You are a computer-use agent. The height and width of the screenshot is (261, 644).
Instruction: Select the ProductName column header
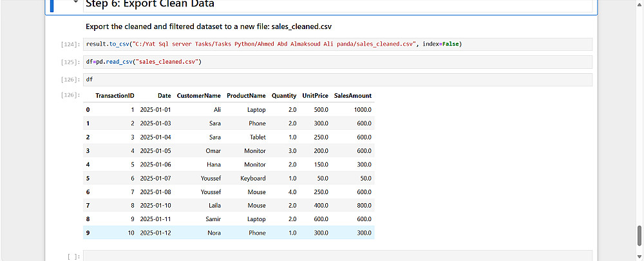246,96
